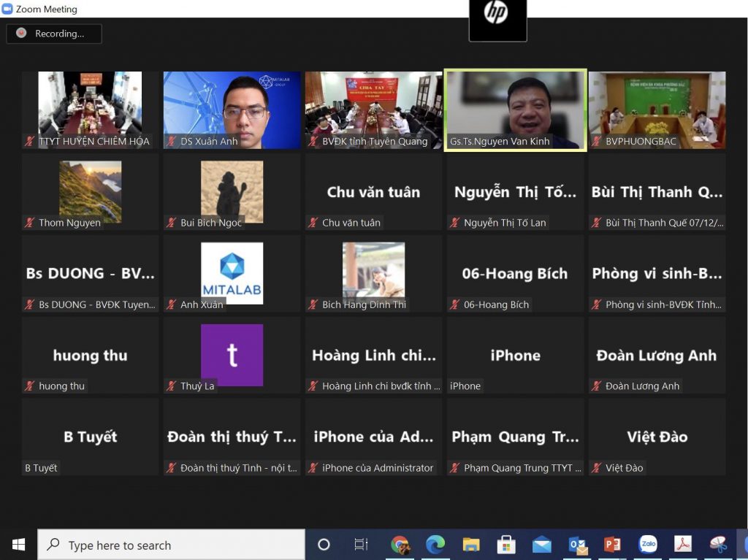Image resolution: width=748 pixels, height=560 pixels.
Task: Open Google Chrome from the taskbar
Action: point(400,544)
